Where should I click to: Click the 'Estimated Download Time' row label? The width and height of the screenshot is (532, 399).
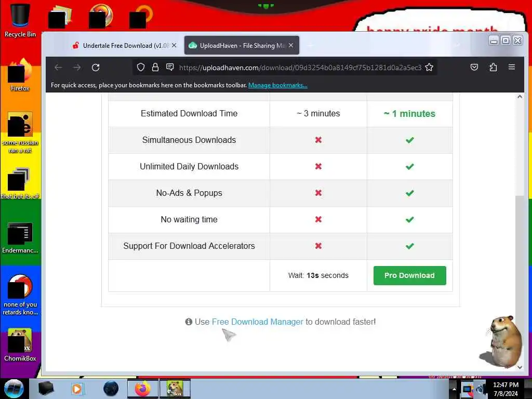point(189,113)
